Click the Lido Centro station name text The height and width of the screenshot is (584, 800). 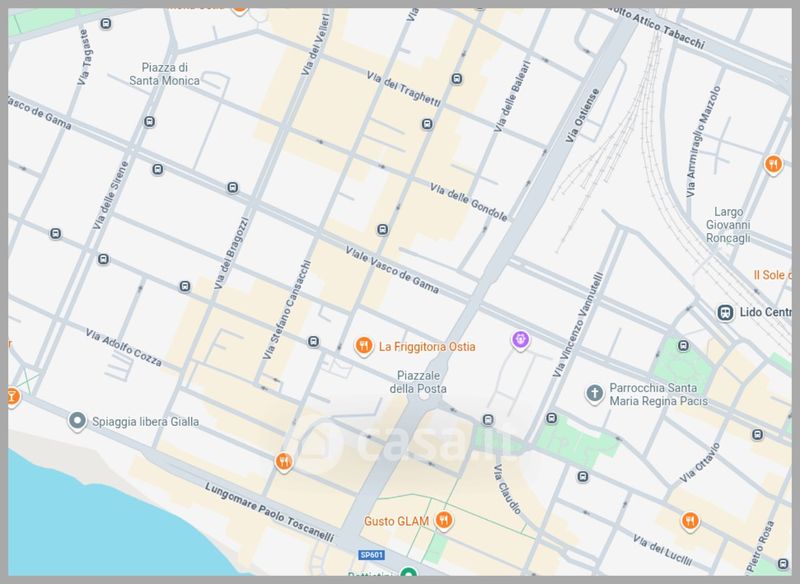(765, 312)
